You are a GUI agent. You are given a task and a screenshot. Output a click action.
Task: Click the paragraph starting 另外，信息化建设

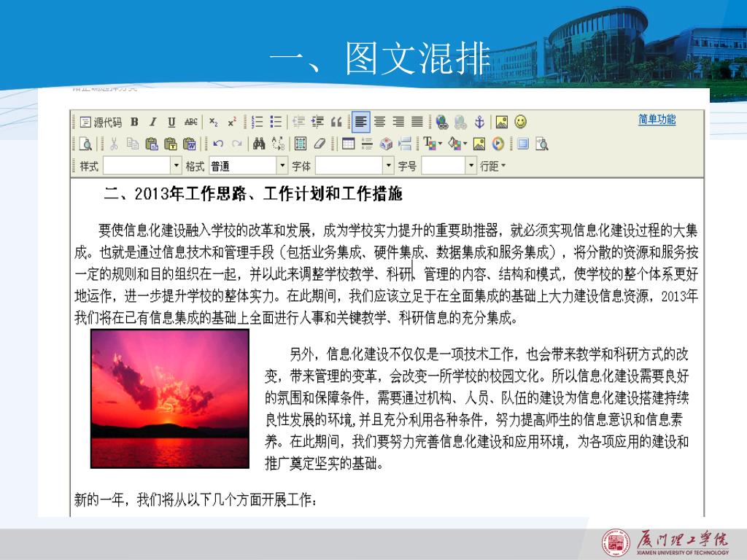(x=477, y=408)
